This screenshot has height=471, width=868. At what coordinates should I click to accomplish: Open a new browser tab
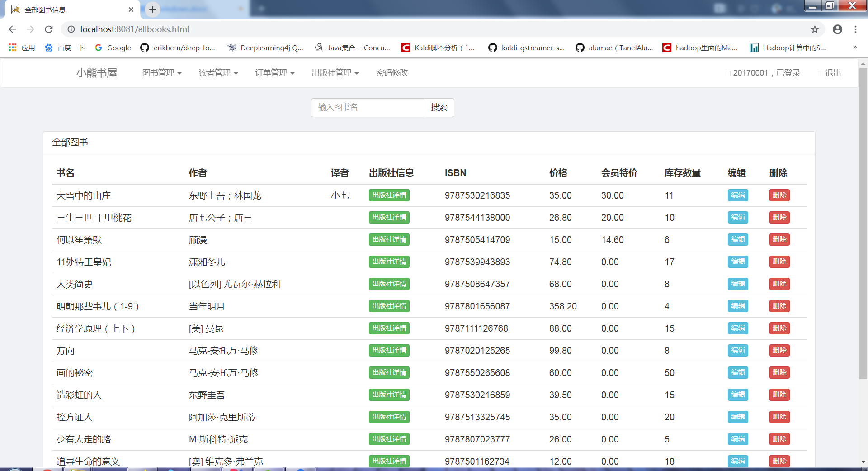[153, 10]
